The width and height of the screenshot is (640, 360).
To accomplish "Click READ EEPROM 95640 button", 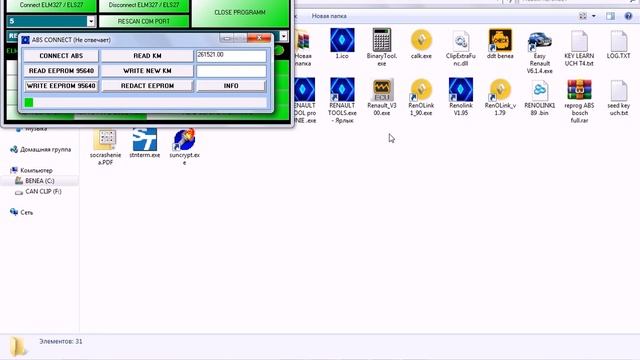I will pyautogui.click(x=61, y=71).
